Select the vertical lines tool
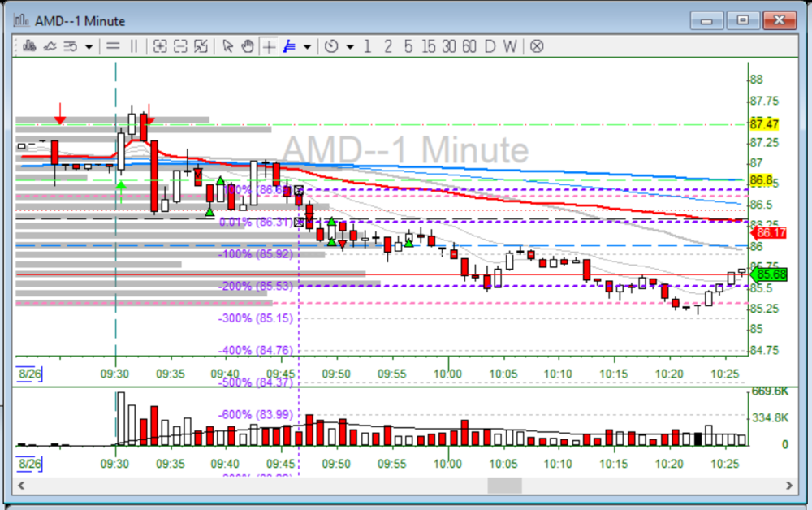812x510 pixels. [134, 46]
